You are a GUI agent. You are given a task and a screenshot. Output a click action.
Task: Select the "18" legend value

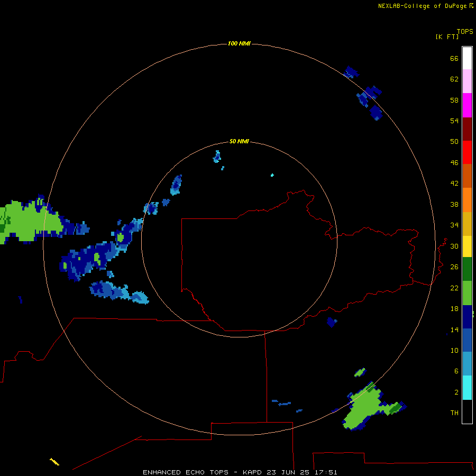454,309
